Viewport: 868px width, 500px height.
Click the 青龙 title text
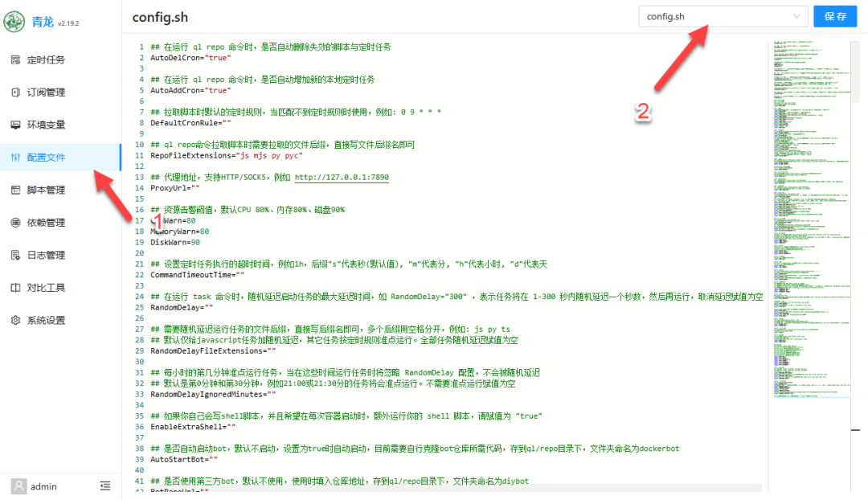tap(43, 22)
